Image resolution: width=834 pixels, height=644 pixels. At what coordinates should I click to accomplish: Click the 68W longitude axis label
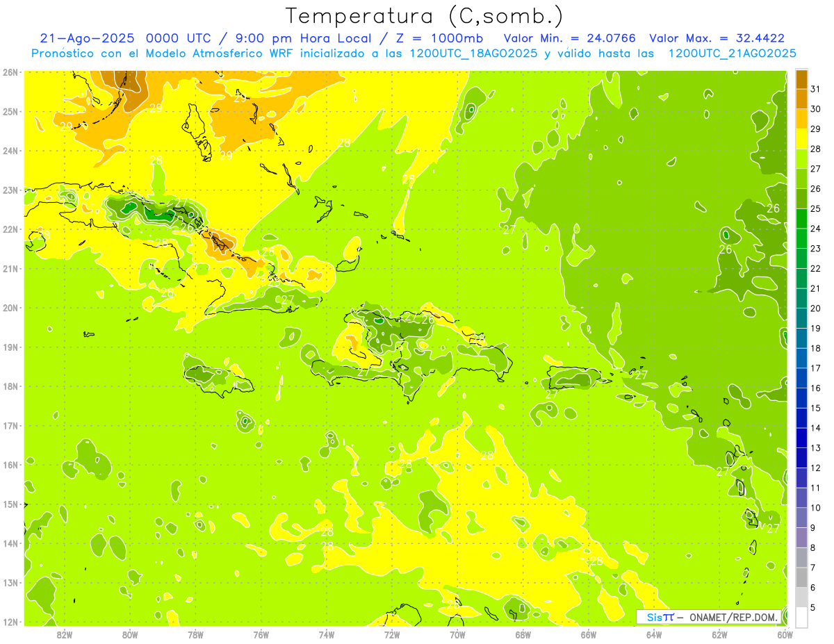click(523, 634)
